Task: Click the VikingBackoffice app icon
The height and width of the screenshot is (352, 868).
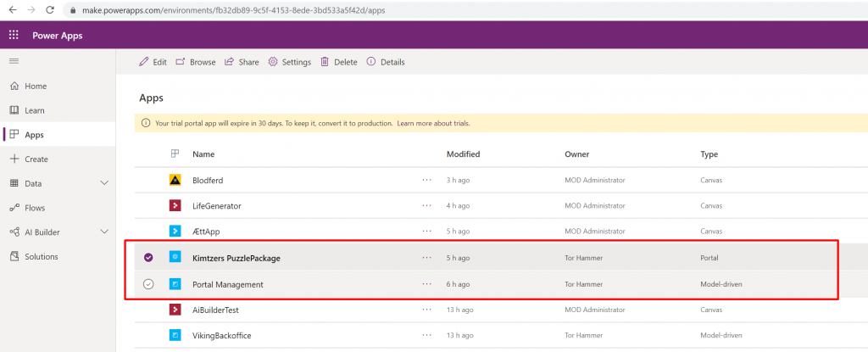Action: pos(175,335)
